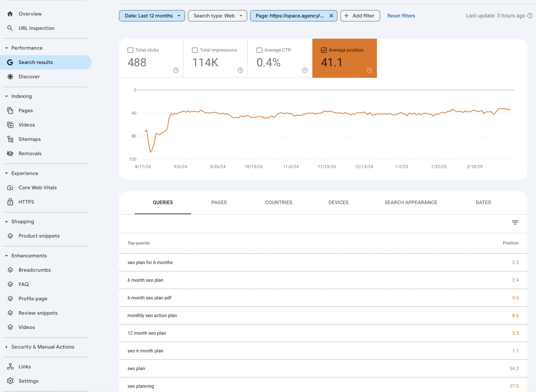Open the Removals section
536x392 pixels.
click(x=30, y=153)
